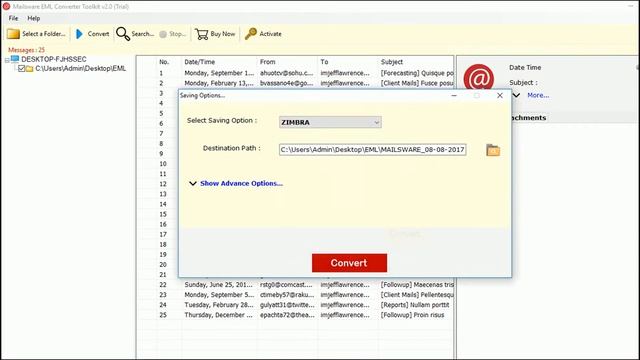Screen dimensions: 640x360
Task: Click the greyed Stop toolbar button
Action: coord(172,34)
